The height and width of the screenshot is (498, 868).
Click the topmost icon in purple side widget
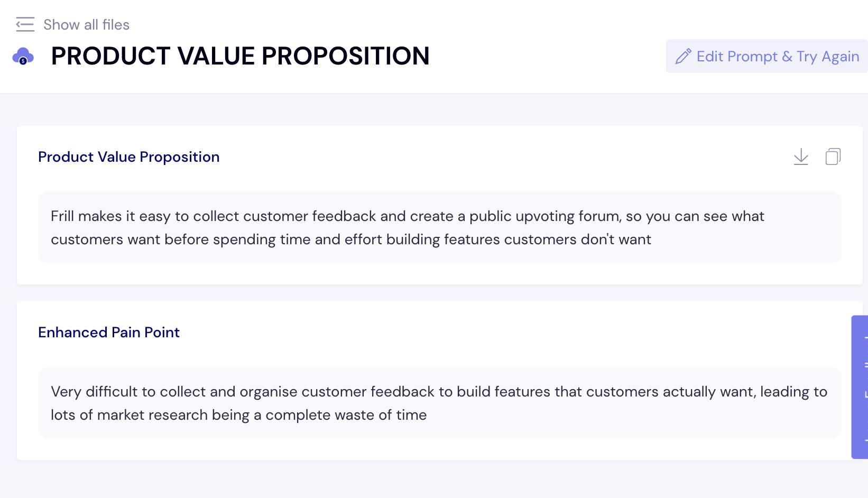pos(865,337)
